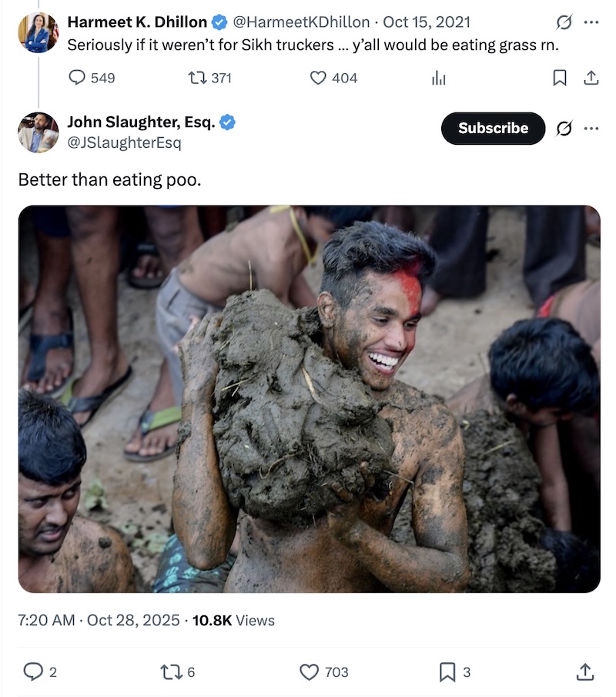Viewport: 616px width, 697px height.
Task: Open the @JSlaughterEsq handle link
Action: point(125,142)
